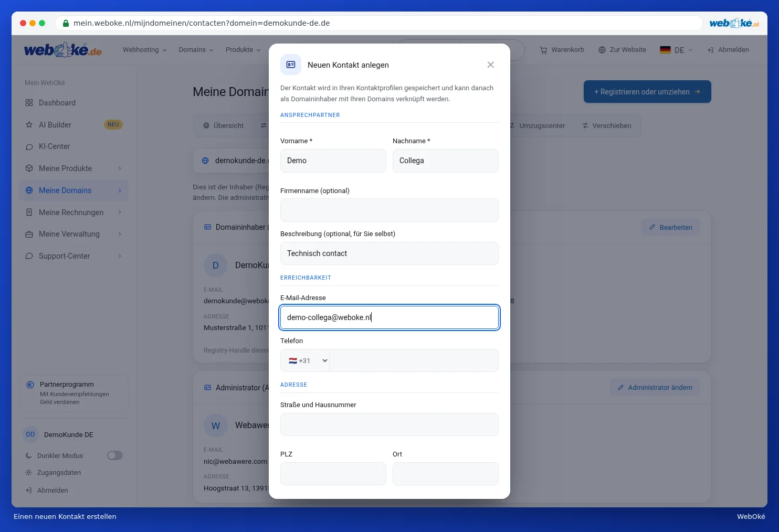Click the Bearbeiten button
The image size is (779, 532).
click(x=670, y=227)
